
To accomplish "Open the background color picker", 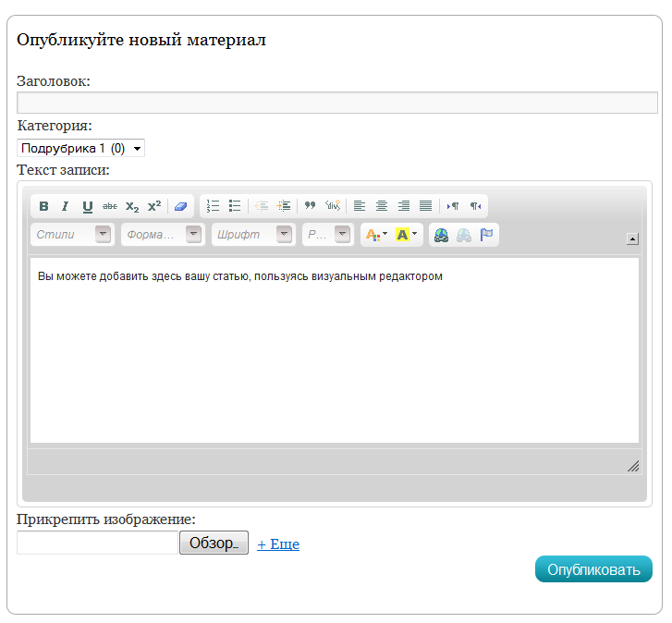I will click(x=406, y=235).
